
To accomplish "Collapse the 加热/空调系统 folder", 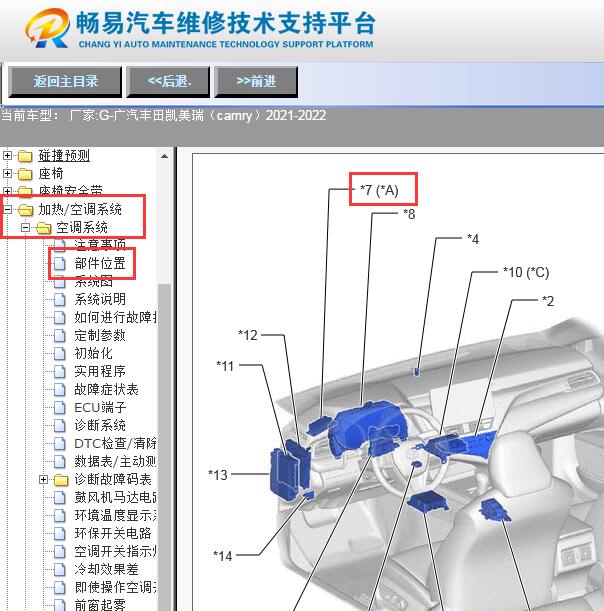I will click(7, 210).
